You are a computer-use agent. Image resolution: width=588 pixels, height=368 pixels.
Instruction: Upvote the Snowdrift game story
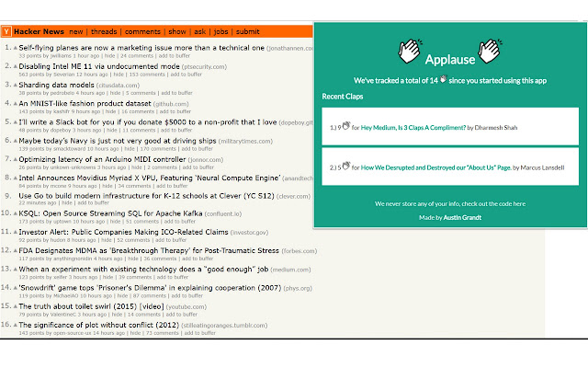tap(16, 288)
